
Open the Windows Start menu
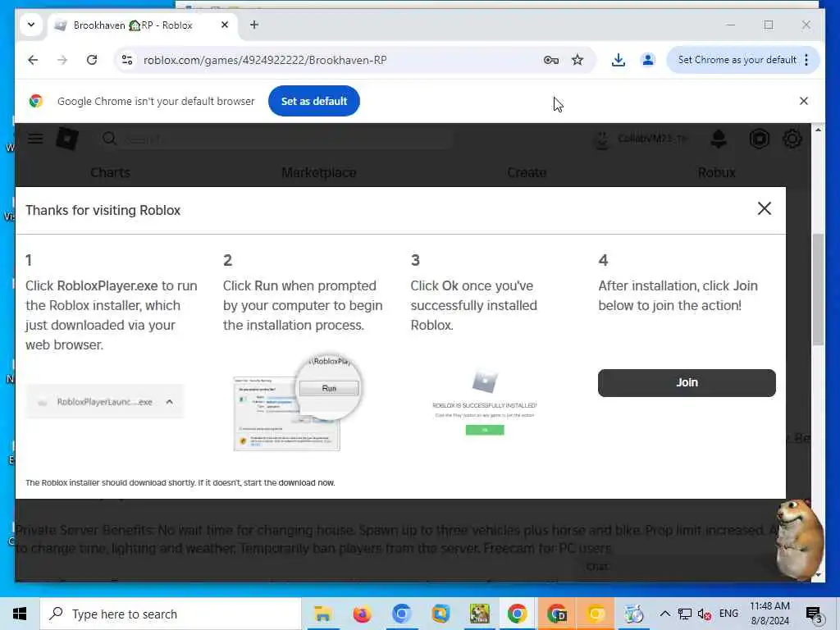tap(20, 614)
